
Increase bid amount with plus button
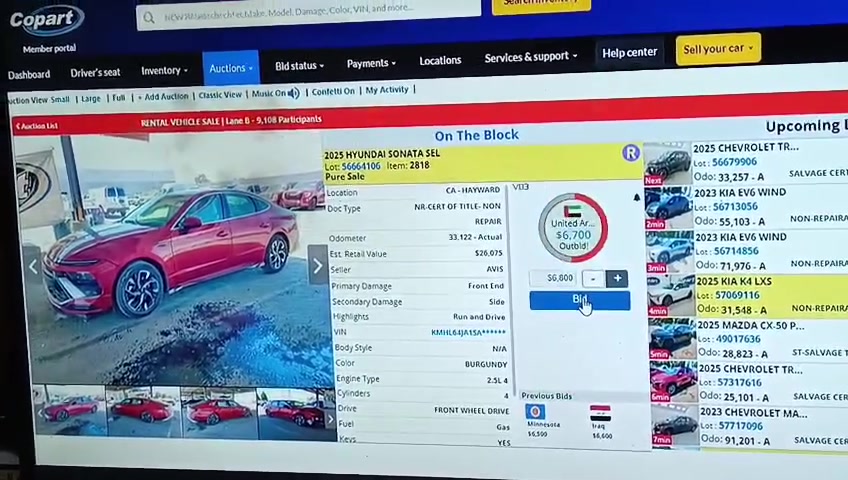617,278
